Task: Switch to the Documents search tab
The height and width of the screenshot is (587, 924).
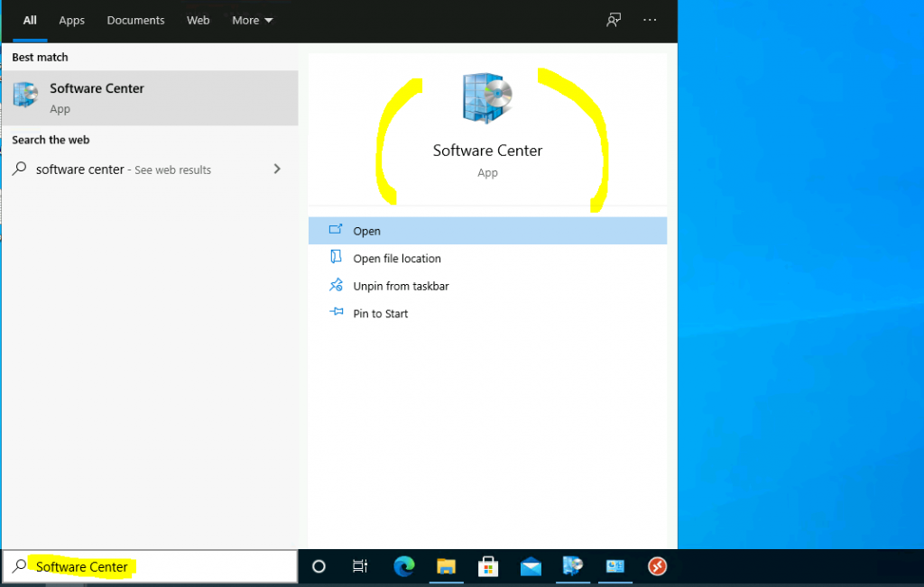Action: (135, 20)
